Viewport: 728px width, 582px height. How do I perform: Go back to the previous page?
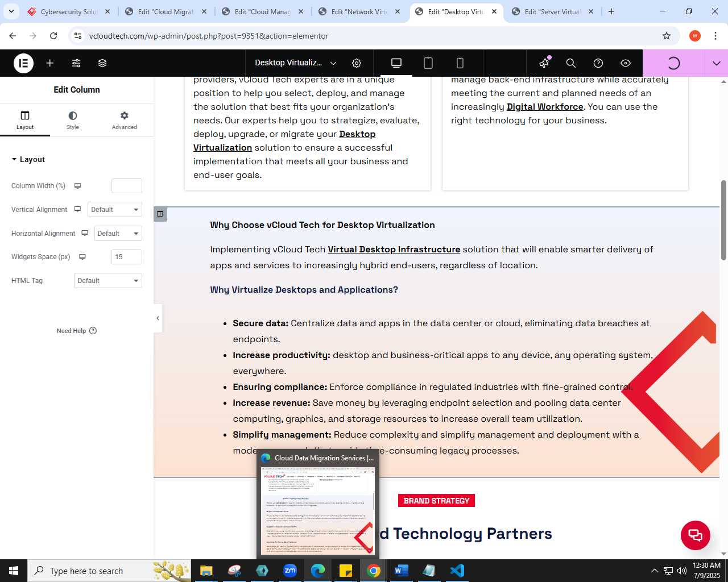tap(13, 36)
